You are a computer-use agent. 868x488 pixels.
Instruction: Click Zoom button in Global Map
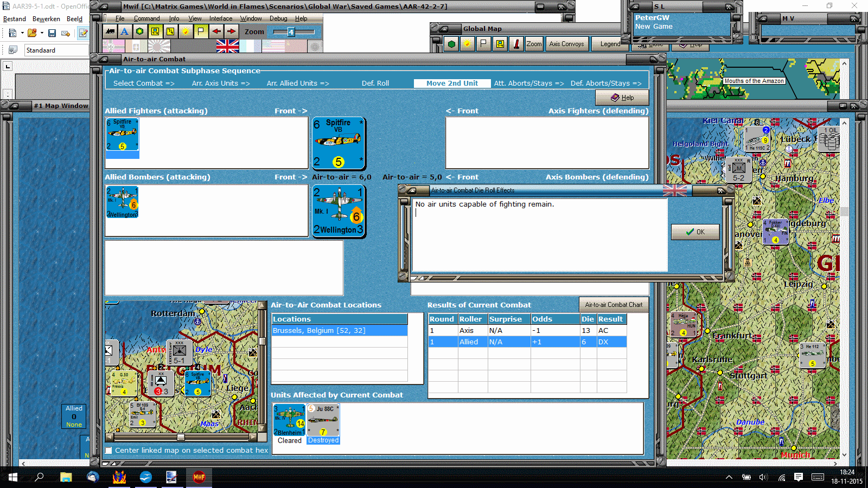tap(534, 44)
